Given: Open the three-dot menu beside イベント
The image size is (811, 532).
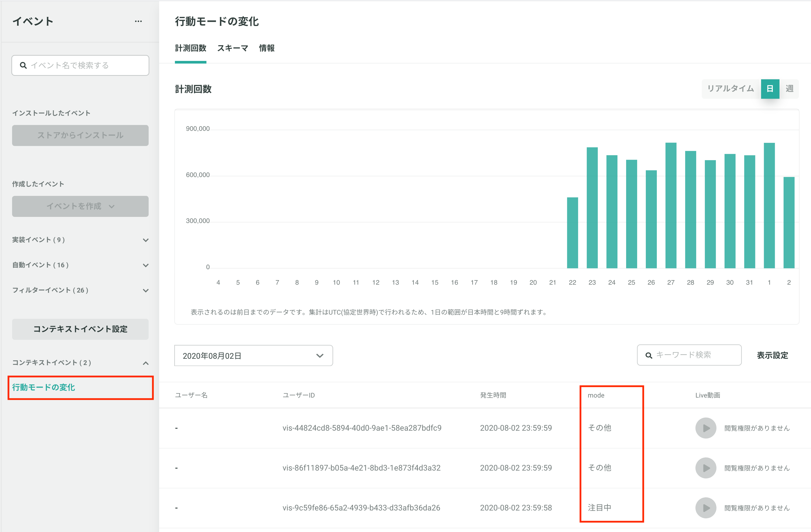Looking at the screenshot, I should pyautogui.click(x=138, y=21).
